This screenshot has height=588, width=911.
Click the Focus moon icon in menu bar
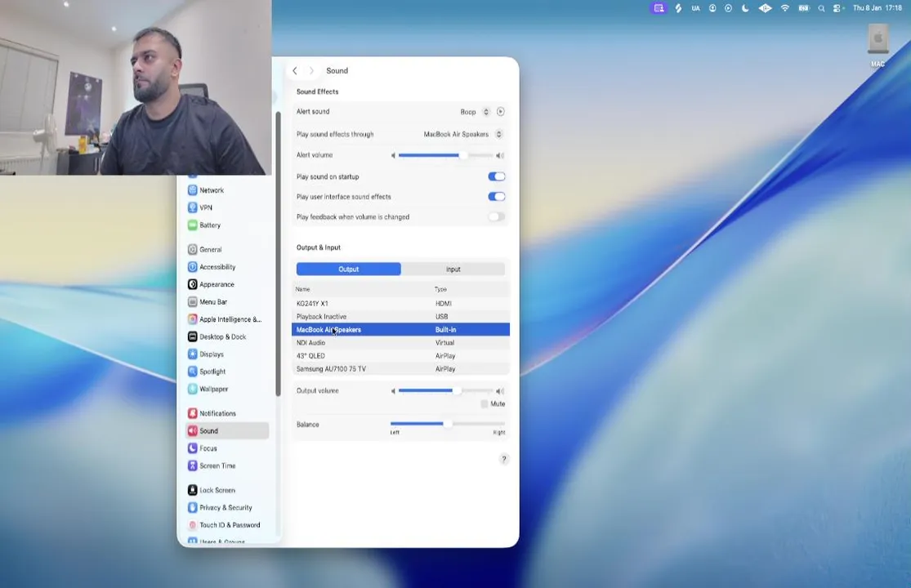coord(745,8)
